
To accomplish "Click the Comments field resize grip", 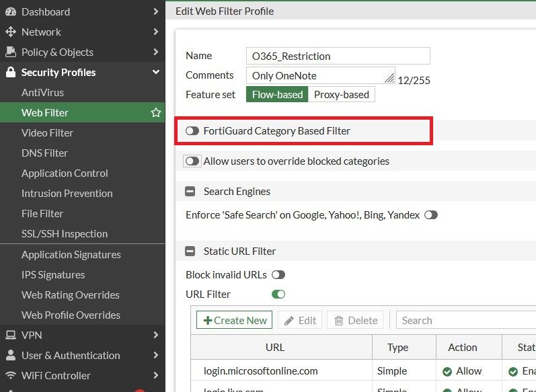I will click(389, 78).
